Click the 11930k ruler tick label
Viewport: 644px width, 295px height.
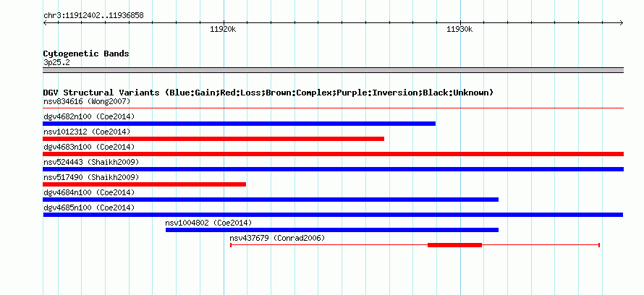click(x=459, y=29)
